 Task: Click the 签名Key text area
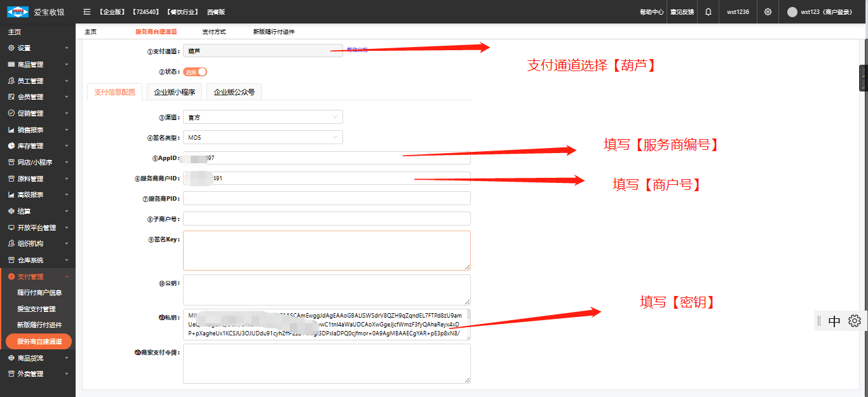327,250
